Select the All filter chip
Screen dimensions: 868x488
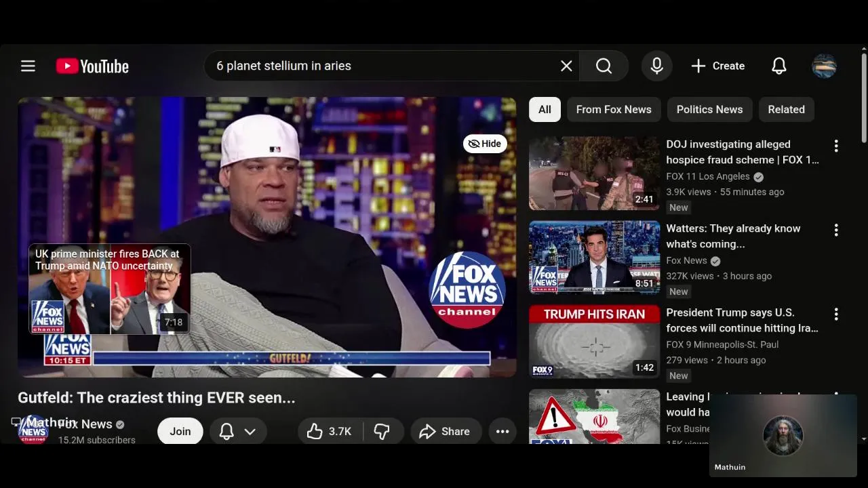click(545, 109)
